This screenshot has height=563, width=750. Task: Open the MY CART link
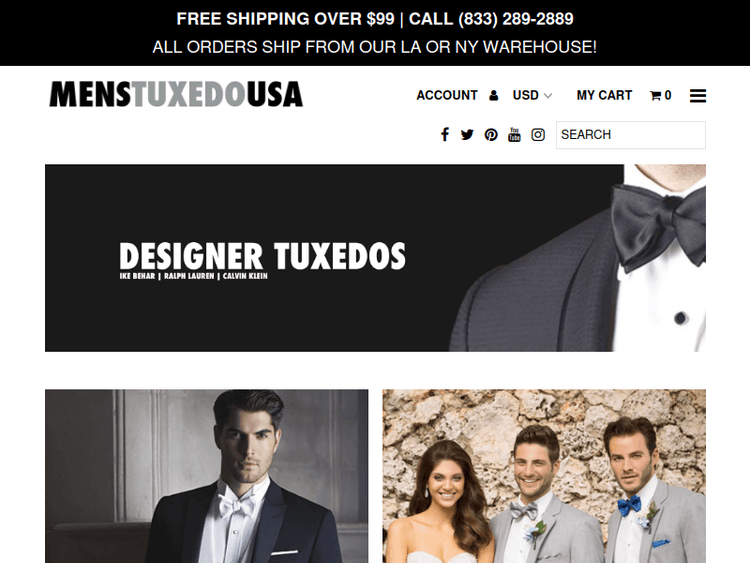pyautogui.click(x=604, y=96)
